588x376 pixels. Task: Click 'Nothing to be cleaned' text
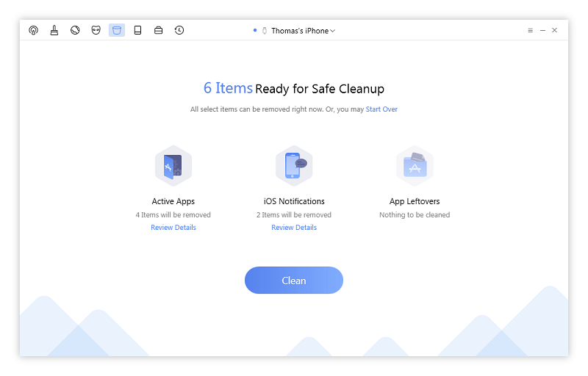pos(415,215)
